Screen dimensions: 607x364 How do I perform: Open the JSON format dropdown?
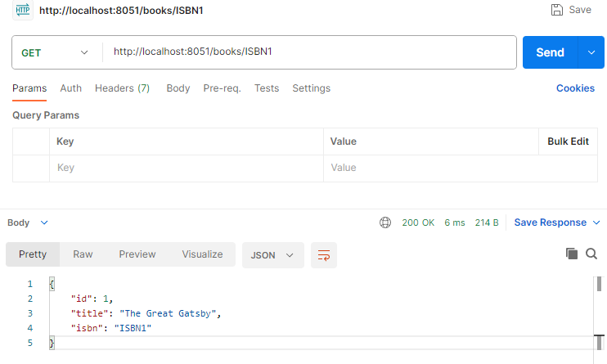pyautogui.click(x=273, y=255)
